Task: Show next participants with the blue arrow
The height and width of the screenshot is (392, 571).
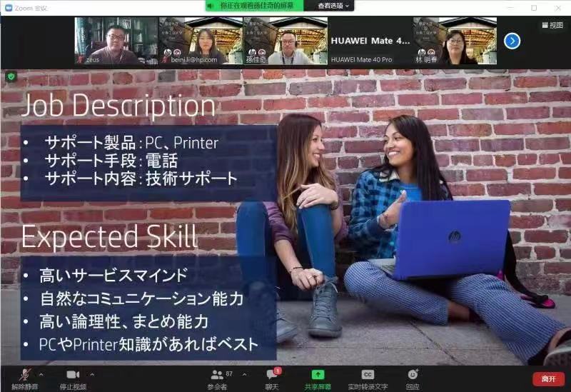Action: [512, 41]
